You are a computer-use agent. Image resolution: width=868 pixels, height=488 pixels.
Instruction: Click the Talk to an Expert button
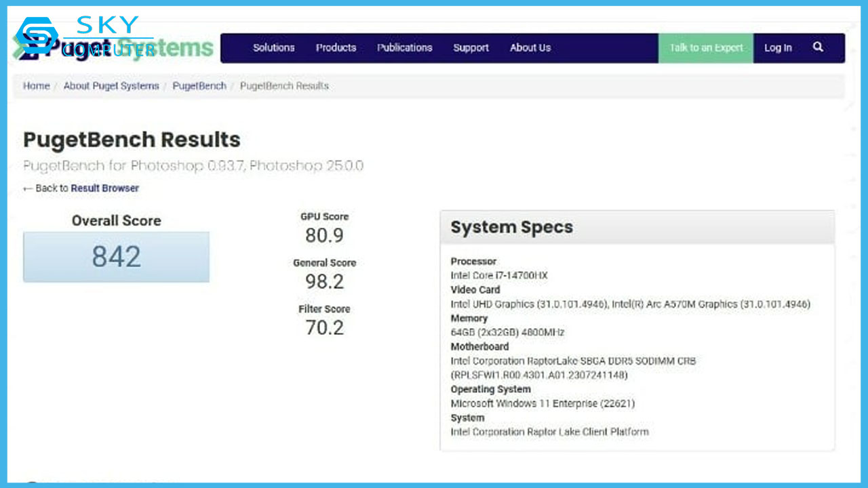pyautogui.click(x=706, y=47)
